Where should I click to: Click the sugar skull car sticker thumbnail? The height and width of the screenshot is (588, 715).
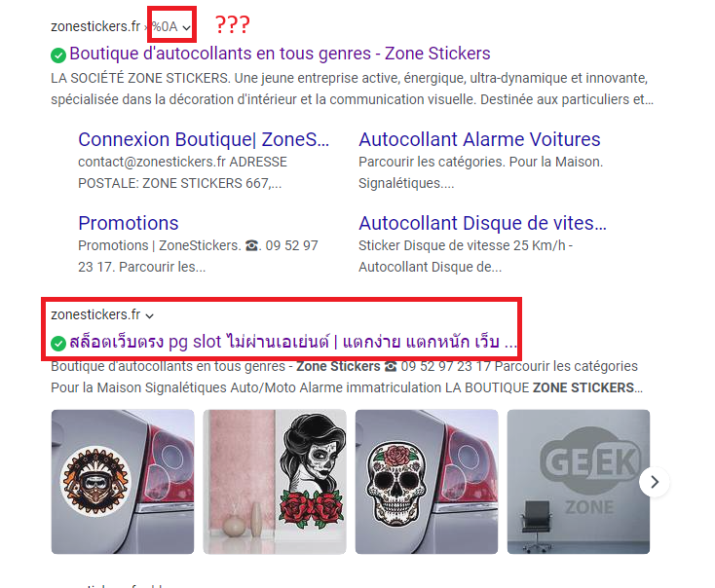[427, 482]
